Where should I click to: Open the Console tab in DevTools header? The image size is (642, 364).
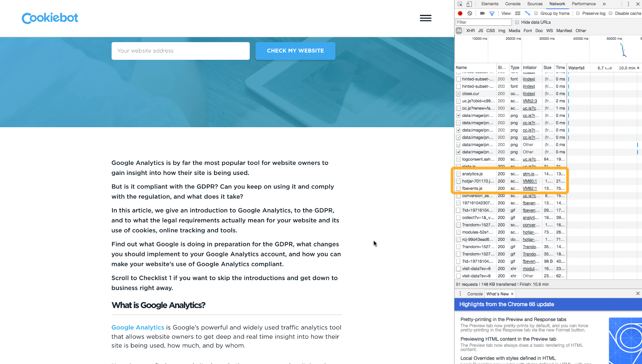point(513,4)
